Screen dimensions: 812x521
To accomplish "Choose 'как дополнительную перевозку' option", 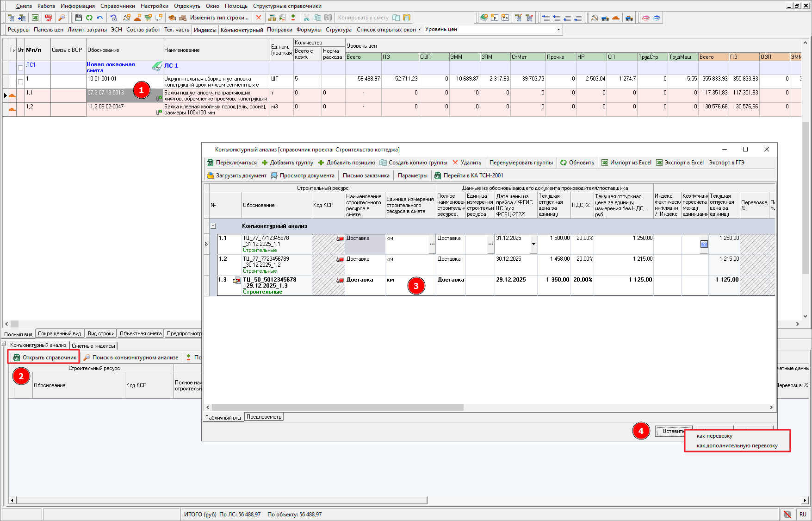I will pos(737,446).
